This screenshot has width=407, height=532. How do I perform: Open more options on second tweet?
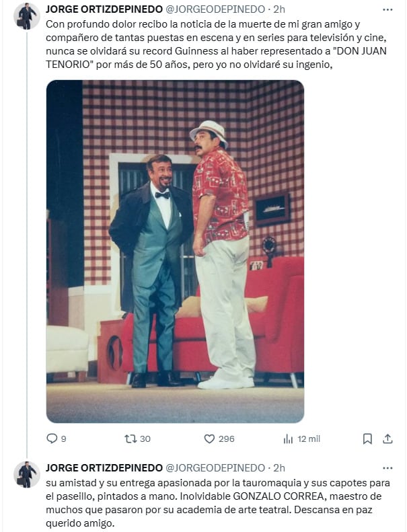387,468
